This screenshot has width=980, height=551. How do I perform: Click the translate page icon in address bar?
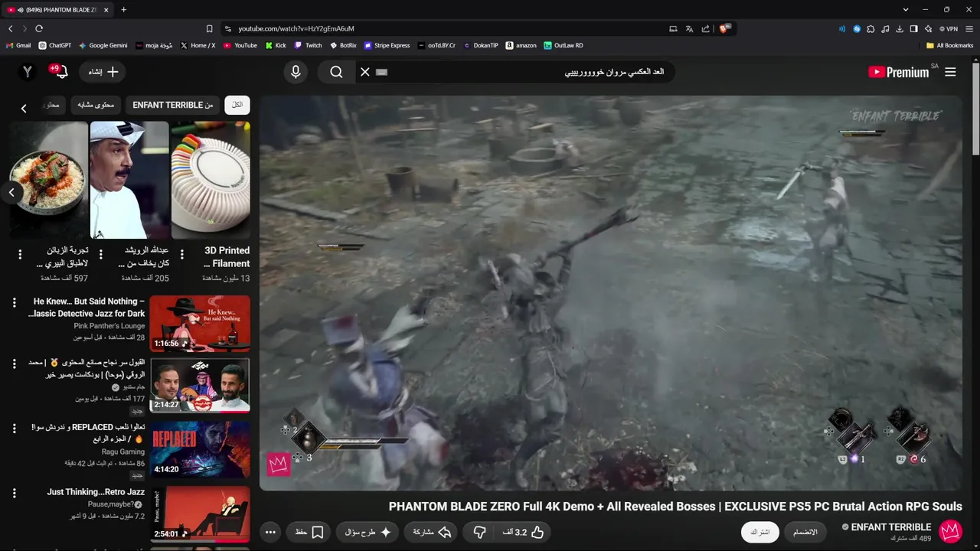tap(689, 28)
